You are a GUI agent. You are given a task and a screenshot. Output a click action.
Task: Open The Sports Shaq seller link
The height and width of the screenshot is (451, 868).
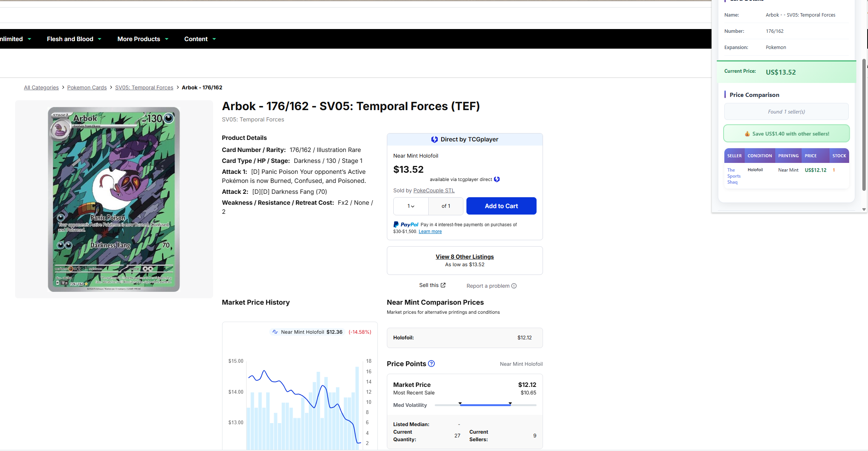point(734,176)
